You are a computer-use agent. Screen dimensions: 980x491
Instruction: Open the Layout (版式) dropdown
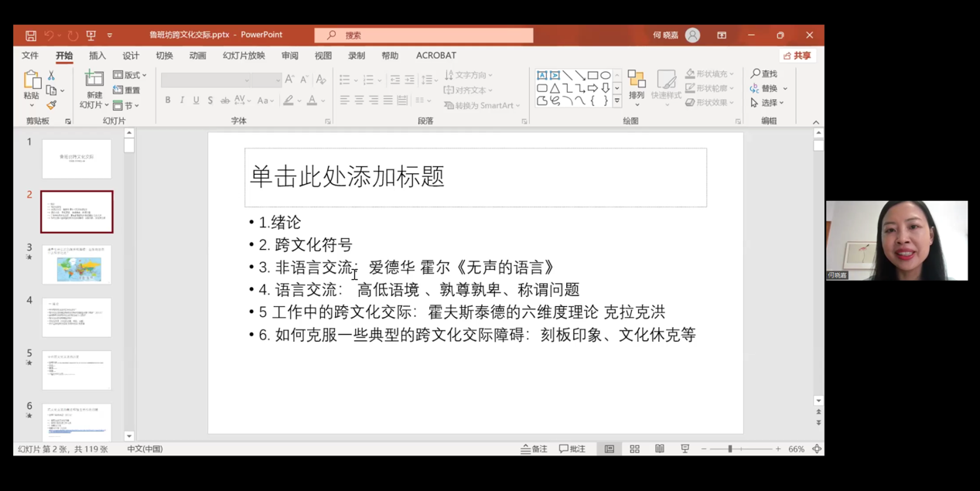[130, 75]
